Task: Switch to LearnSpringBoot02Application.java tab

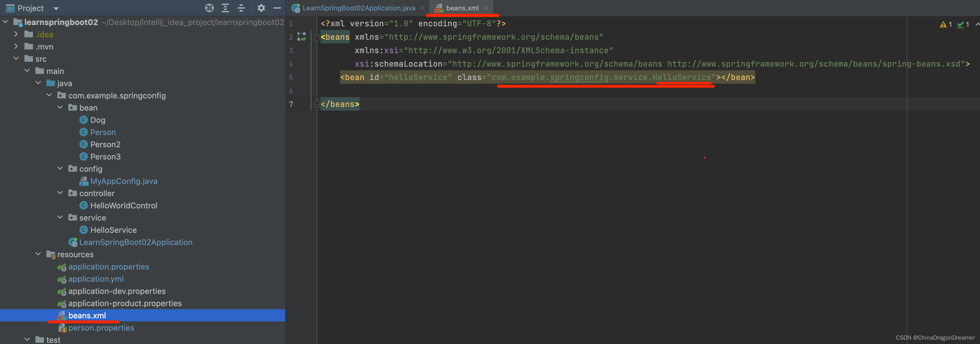Action: point(359,8)
